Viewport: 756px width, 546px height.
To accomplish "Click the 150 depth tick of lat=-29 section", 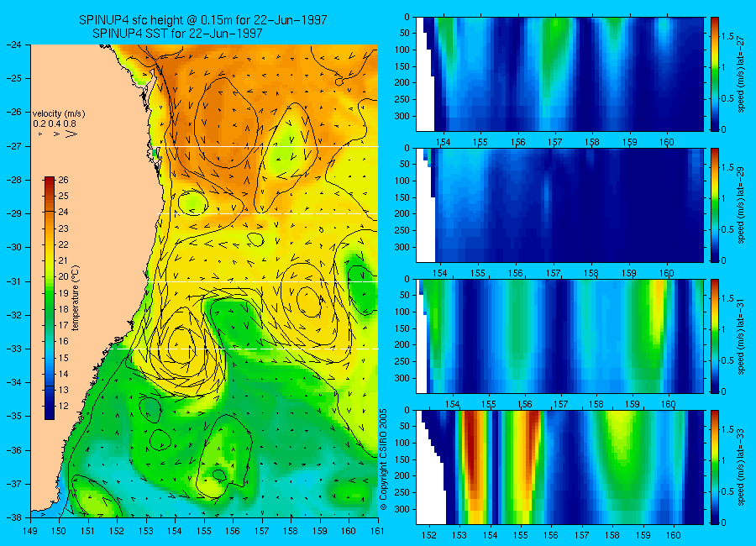I will (402, 197).
